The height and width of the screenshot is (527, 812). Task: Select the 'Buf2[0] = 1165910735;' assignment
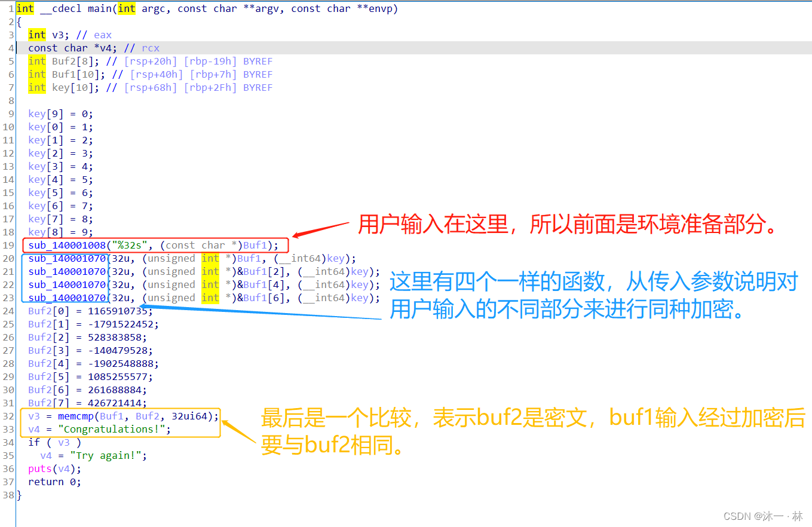[x=91, y=311]
